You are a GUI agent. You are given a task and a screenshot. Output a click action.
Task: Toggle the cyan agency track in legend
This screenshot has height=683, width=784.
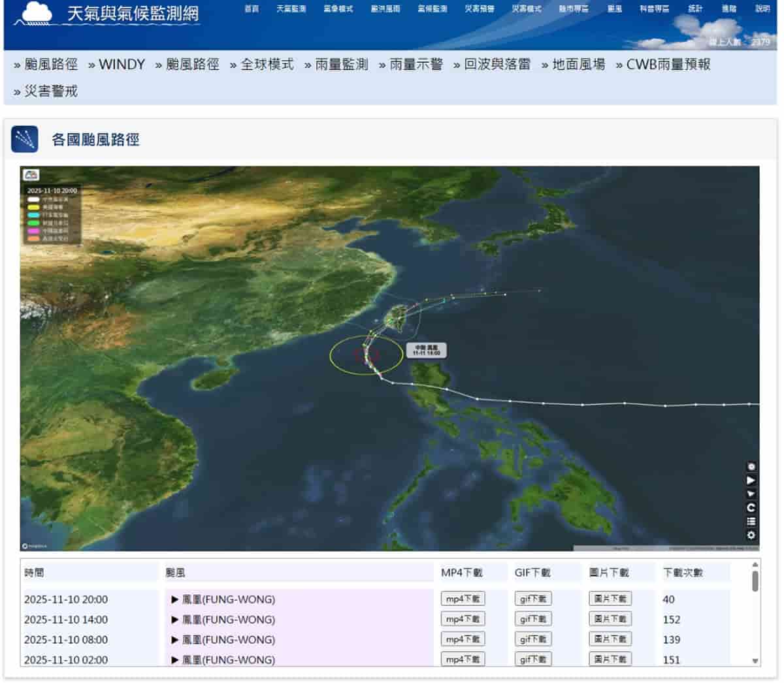pyautogui.click(x=33, y=215)
